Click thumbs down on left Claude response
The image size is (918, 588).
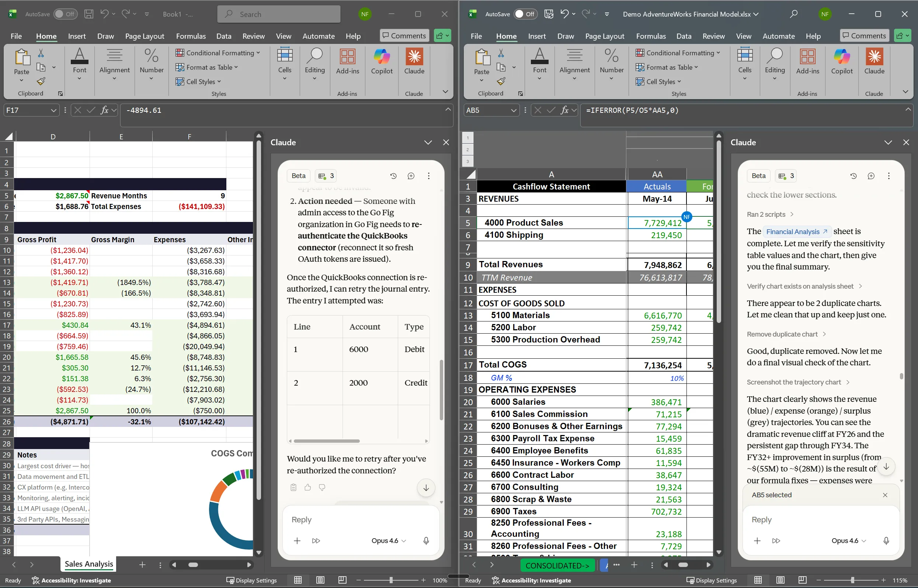pos(322,487)
